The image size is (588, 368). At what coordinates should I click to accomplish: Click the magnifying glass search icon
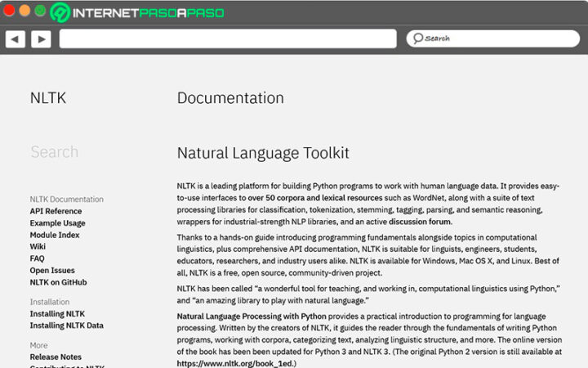click(x=417, y=38)
